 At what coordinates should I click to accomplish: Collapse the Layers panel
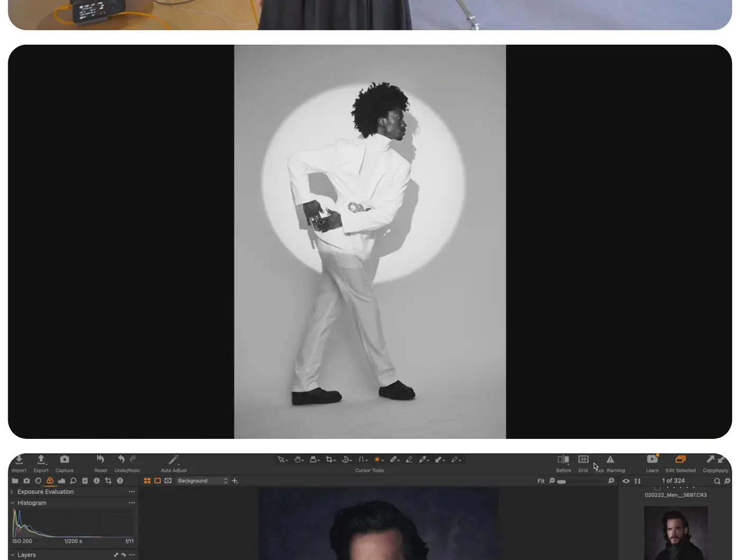click(12, 555)
